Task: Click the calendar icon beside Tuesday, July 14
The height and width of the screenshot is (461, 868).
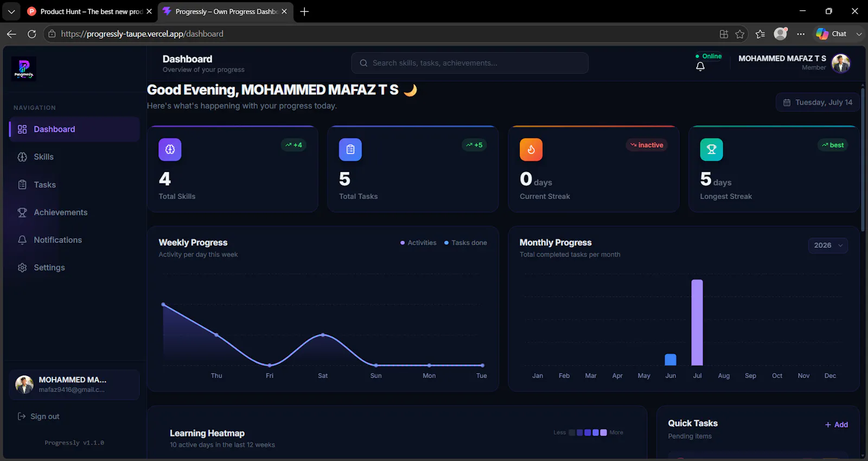Action: tap(787, 103)
